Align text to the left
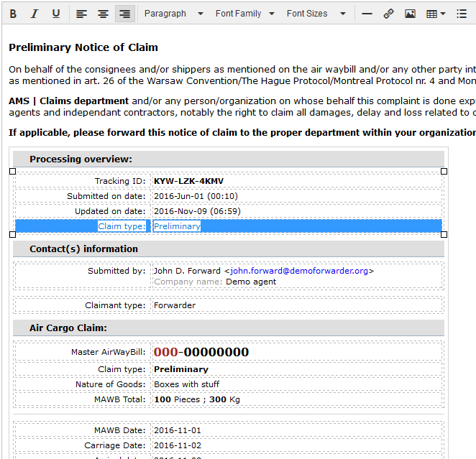The height and width of the screenshot is (459, 476). click(x=81, y=14)
